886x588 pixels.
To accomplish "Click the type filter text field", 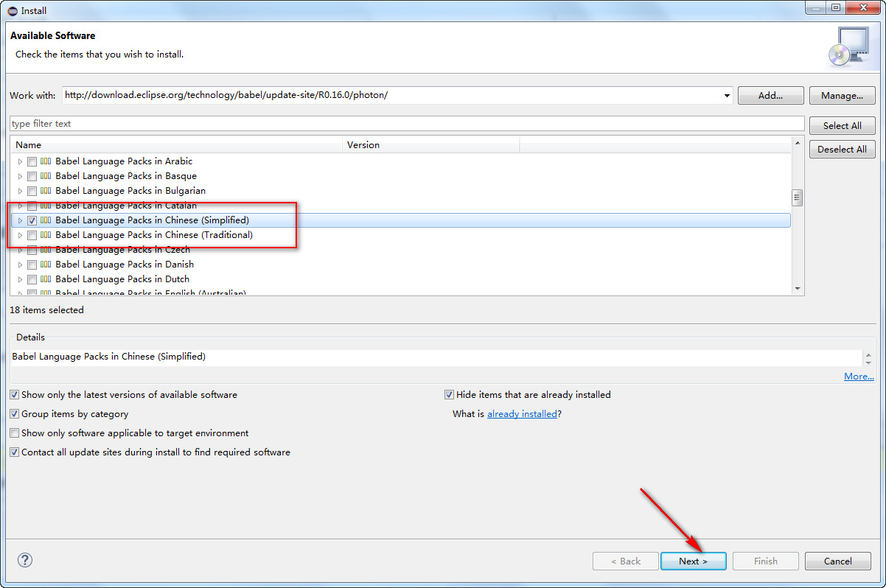I will [x=407, y=124].
